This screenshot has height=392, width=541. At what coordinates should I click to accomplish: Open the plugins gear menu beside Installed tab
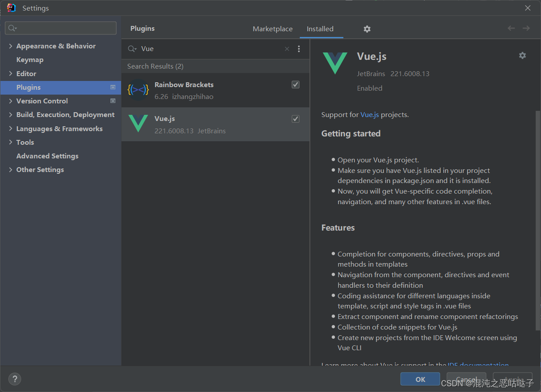click(x=367, y=29)
